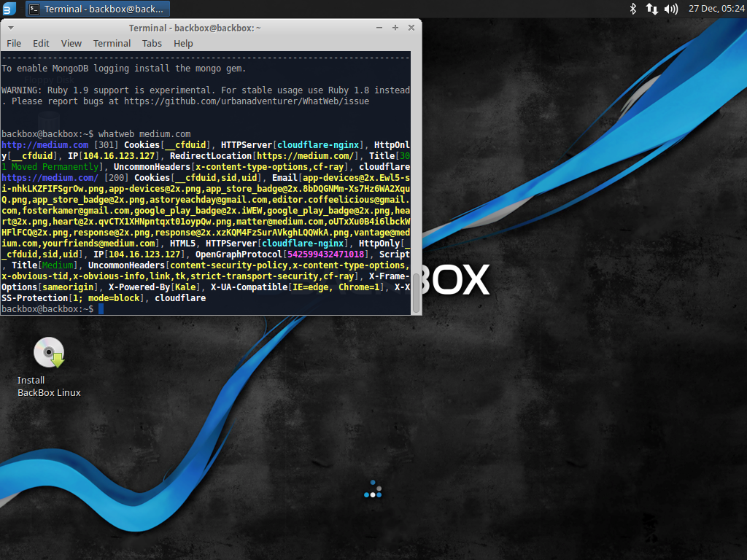Open the terminal window menu arrow
Screen dimensions: 747x560
click(11, 28)
